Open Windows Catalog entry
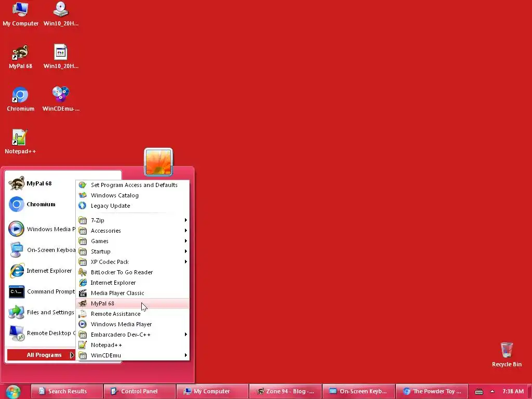The image size is (532, 399). [133, 195]
